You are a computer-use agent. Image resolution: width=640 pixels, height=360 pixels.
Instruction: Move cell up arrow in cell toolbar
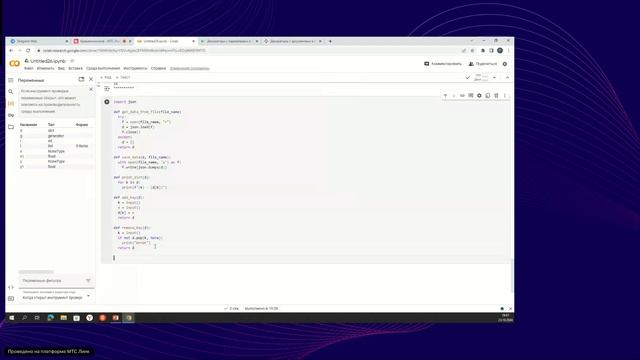tap(445, 96)
